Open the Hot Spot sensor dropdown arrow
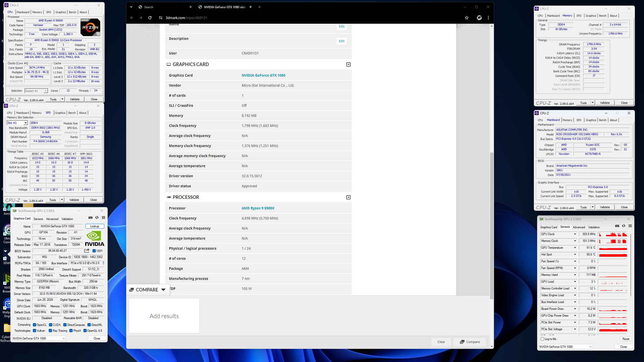The image size is (644, 362). pyautogui.click(x=575, y=254)
